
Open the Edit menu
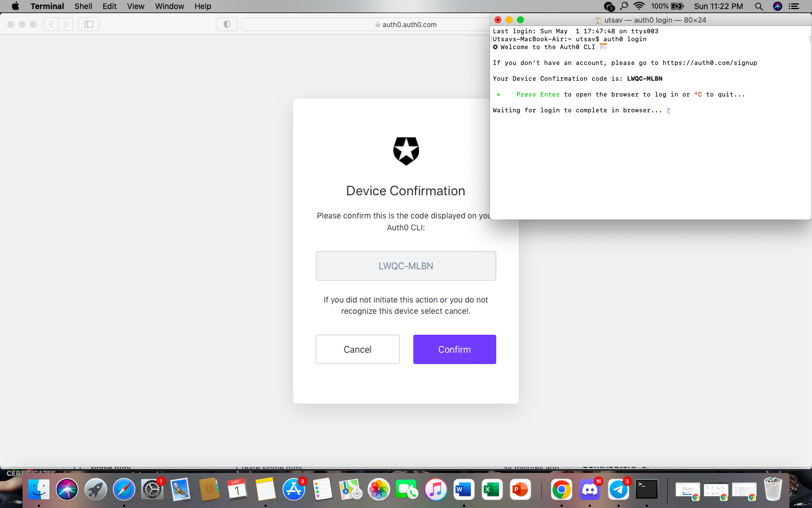click(x=109, y=6)
